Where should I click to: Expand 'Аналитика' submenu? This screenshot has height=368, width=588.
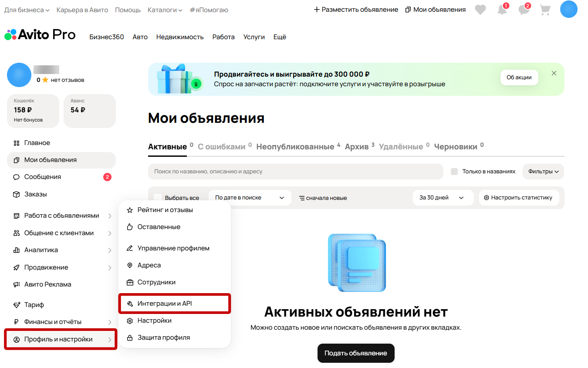[61, 250]
